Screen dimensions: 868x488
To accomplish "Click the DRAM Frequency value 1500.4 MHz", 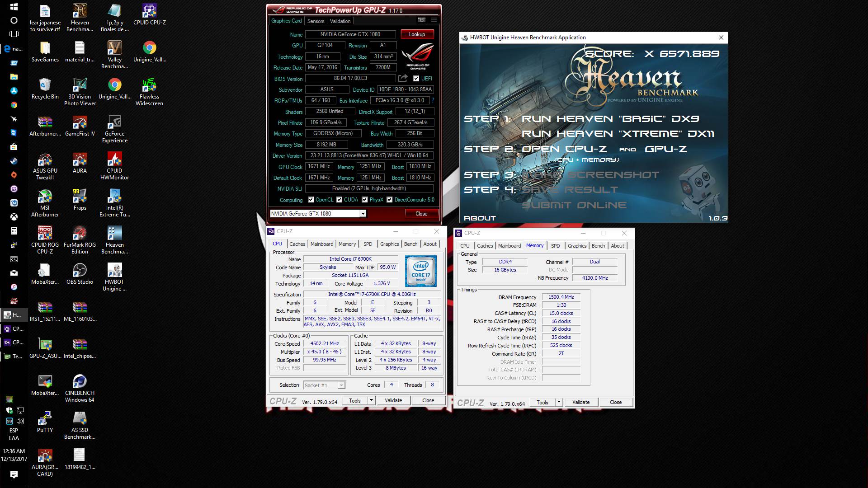I will tap(561, 297).
